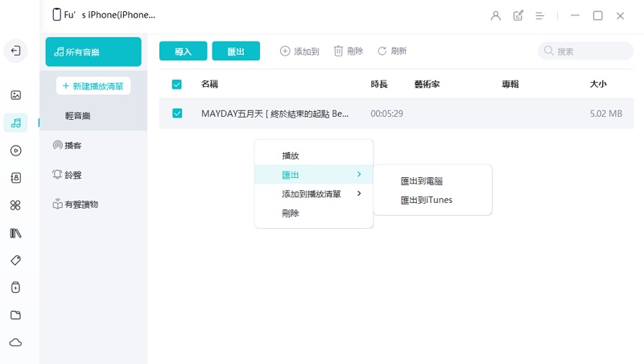Viewport: 644px width, 364px height.
Task: Select 添加到播放清單 in the context menu
Action: click(314, 193)
